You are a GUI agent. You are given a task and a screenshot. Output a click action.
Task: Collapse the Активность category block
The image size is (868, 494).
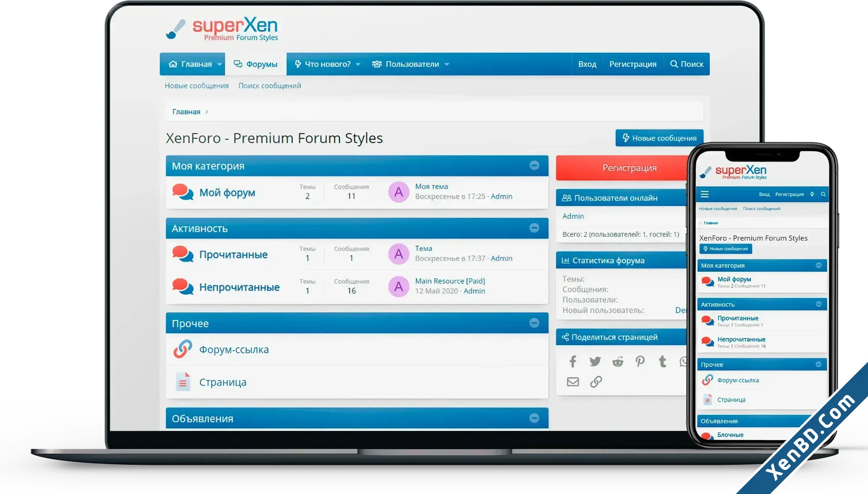(534, 228)
